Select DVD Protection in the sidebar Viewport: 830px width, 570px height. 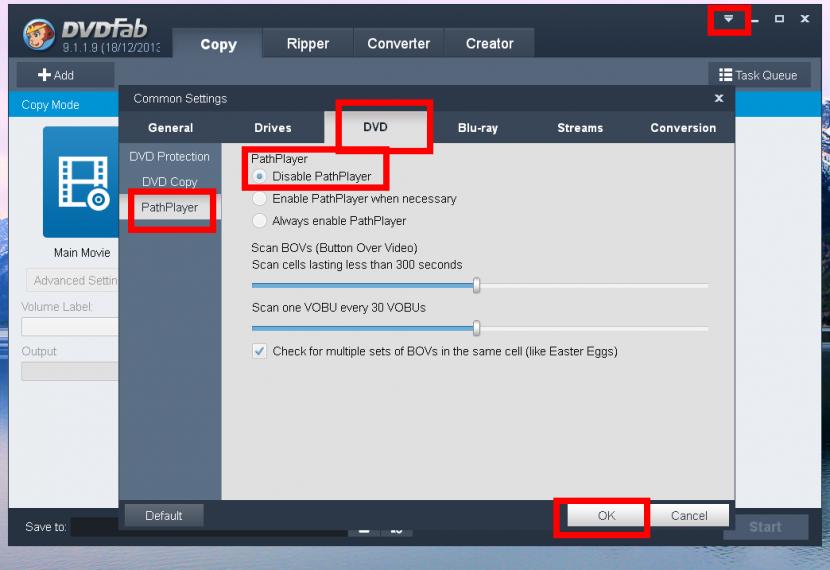coord(169,157)
